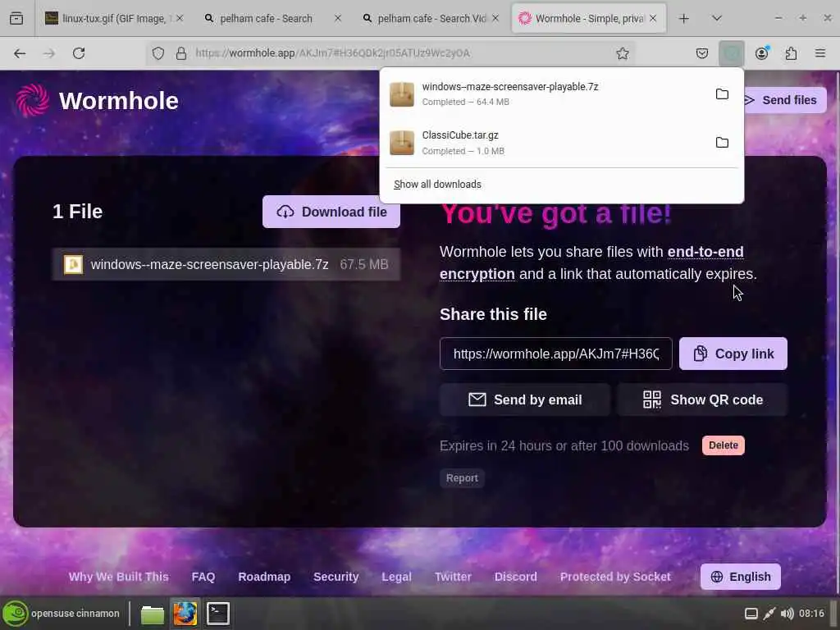
Task: Click the 1 File heading
Action: coord(77,212)
